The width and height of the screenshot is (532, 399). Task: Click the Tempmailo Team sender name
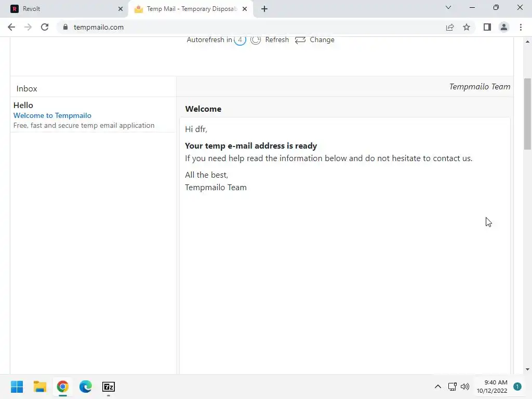click(x=480, y=87)
